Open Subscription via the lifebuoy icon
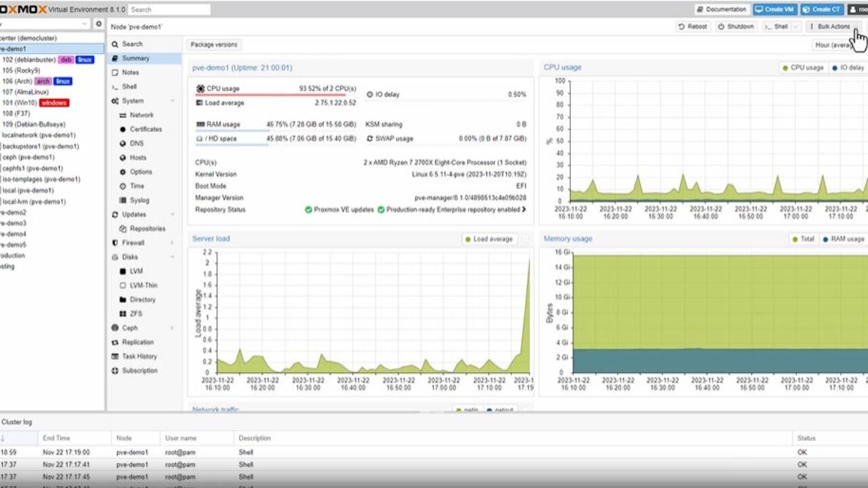 [115, 371]
